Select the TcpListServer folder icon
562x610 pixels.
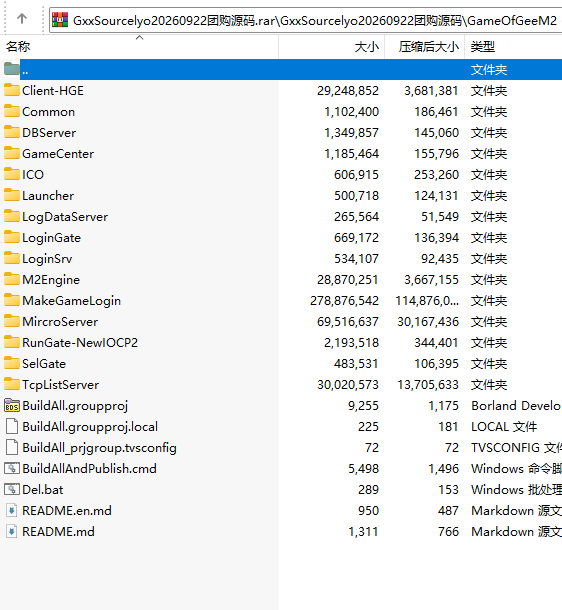coord(12,384)
